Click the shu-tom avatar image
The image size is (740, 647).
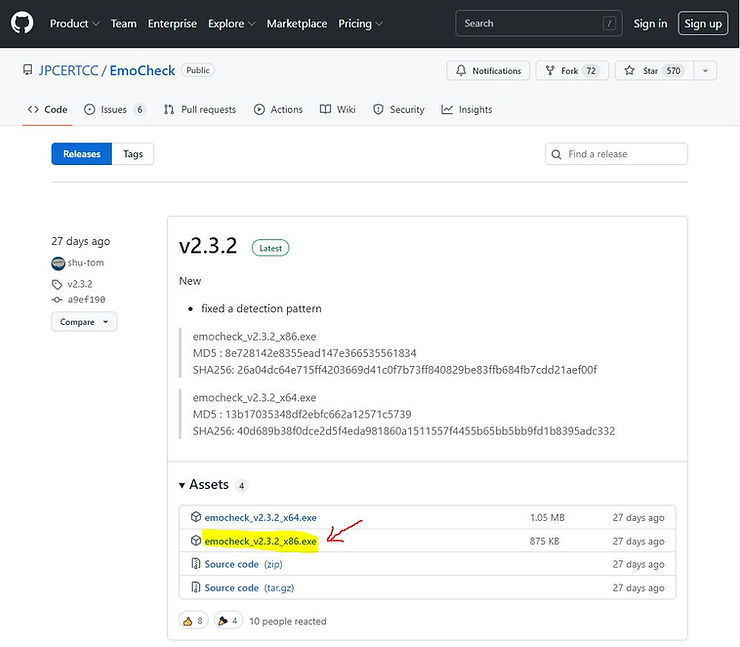[58, 263]
